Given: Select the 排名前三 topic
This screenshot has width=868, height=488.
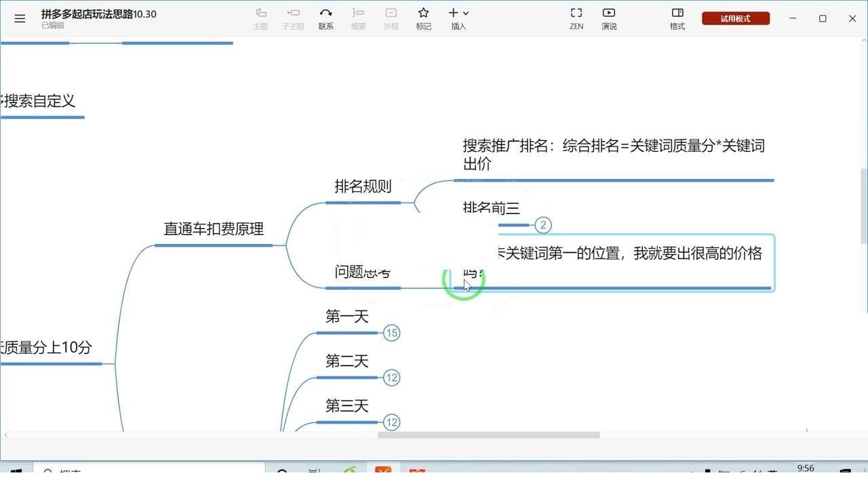Looking at the screenshot, I should click(x=491, y=209).
